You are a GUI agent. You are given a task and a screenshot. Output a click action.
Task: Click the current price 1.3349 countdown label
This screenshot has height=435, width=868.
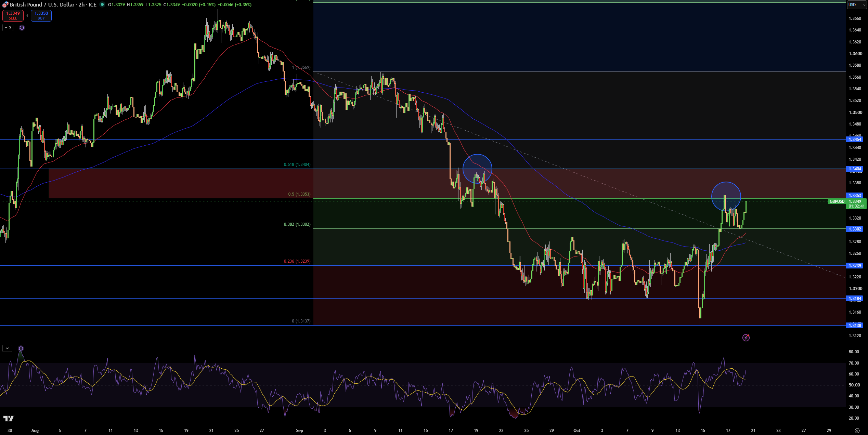click(x=856, y=204)
